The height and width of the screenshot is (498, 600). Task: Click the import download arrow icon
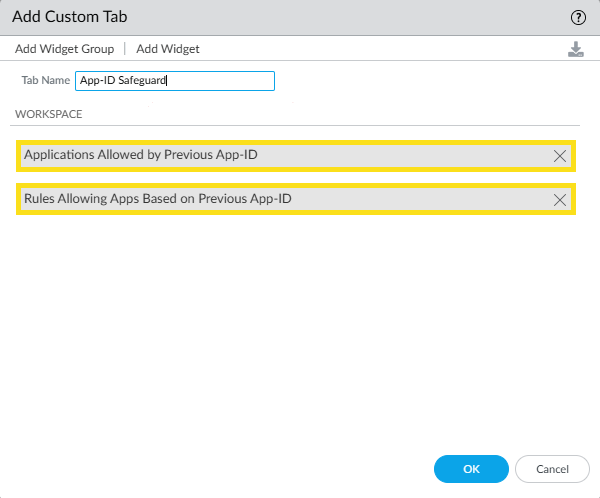[575, 49]
